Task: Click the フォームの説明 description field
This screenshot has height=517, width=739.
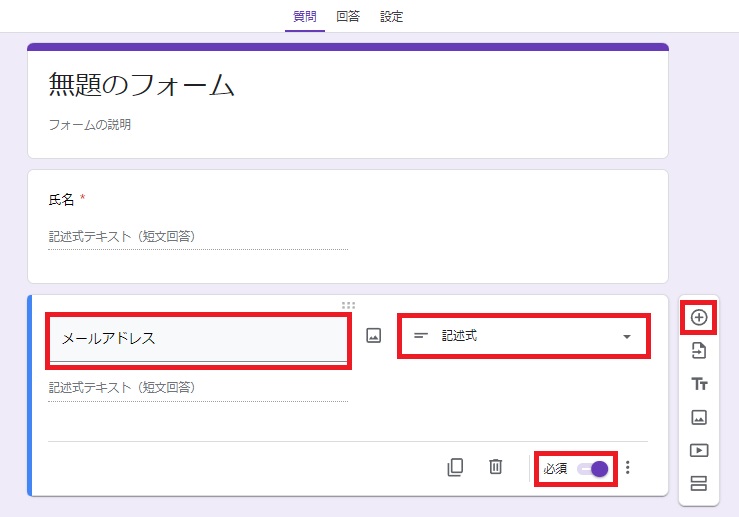Action: coord(90,125)
